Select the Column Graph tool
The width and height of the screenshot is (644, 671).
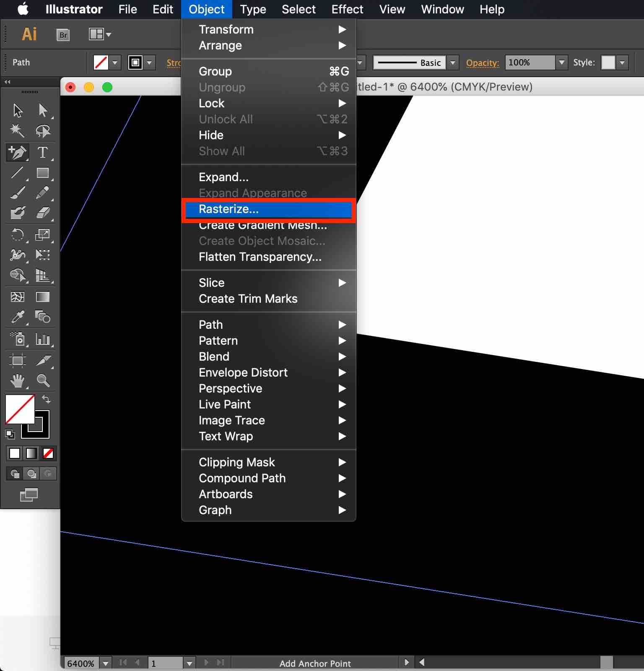[43, 339]
